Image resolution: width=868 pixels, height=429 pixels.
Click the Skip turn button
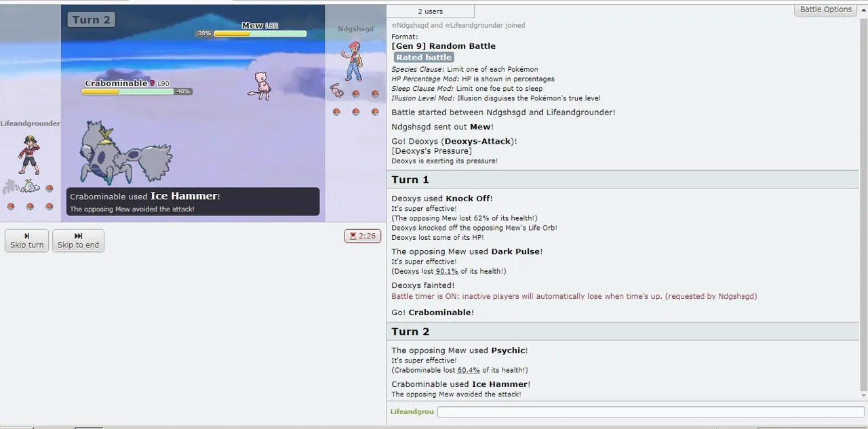[27, 240]
